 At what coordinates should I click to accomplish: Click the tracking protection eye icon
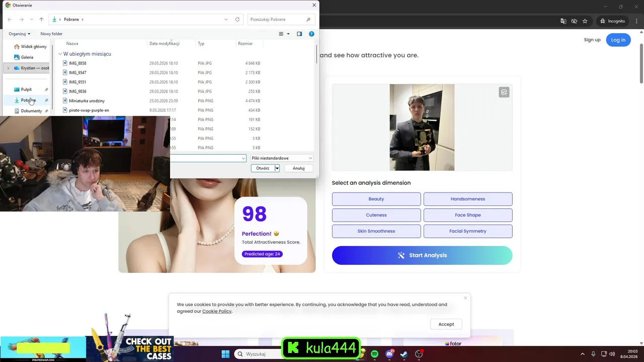pos(574,21)
